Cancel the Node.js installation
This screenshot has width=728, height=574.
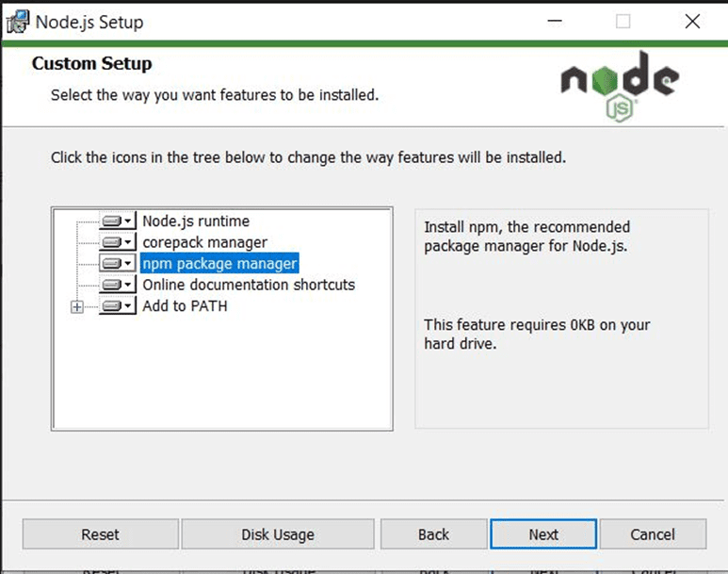coord(653,534)
